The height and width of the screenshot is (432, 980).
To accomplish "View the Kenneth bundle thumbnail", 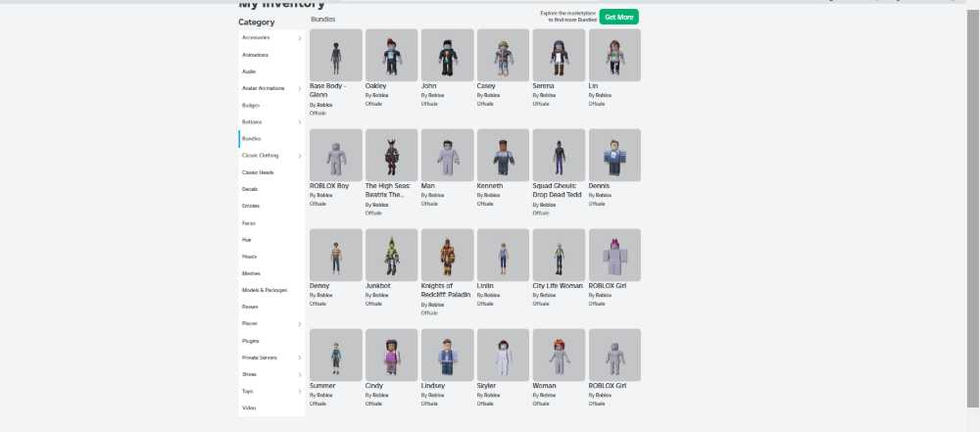I will (503, 155).
